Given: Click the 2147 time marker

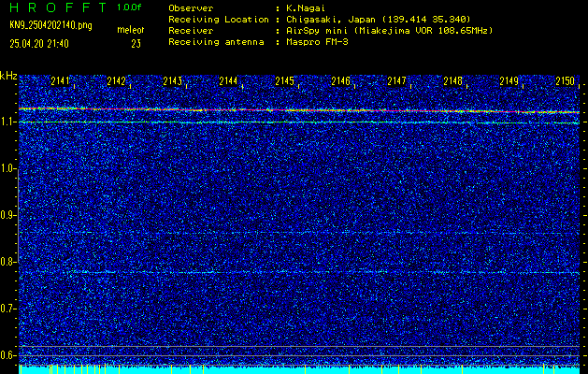Looking at the screenshot, I should pos(396,81).
